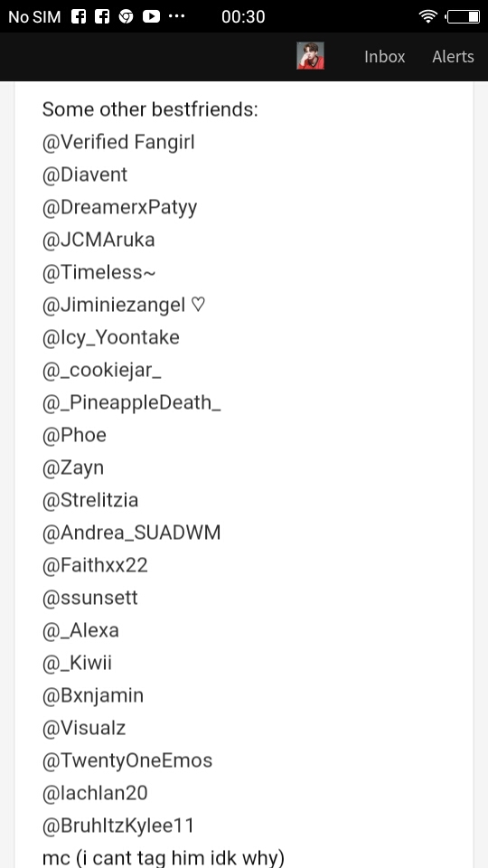Open the @Diavent user mention

pos(85,175)
